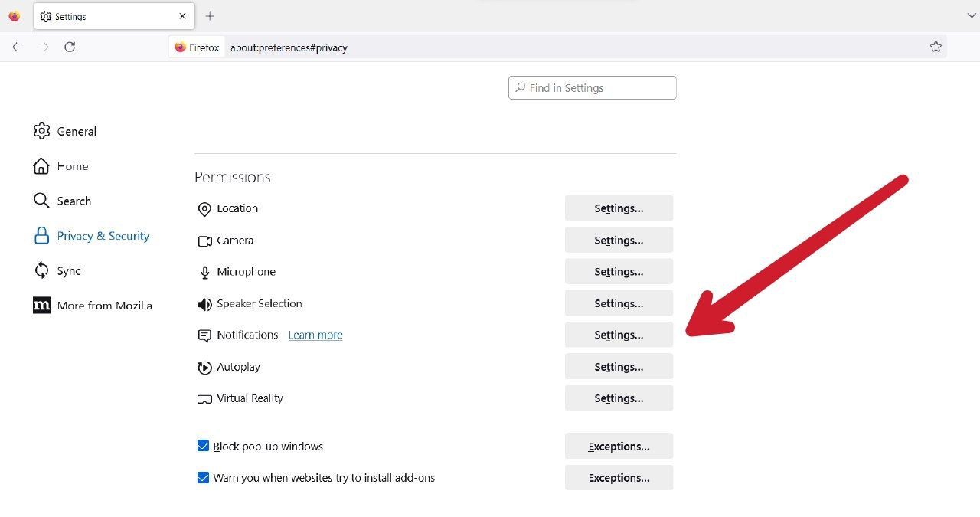Close the Settings tab
This screenshot has width=980, height=517.
(182, 16)
